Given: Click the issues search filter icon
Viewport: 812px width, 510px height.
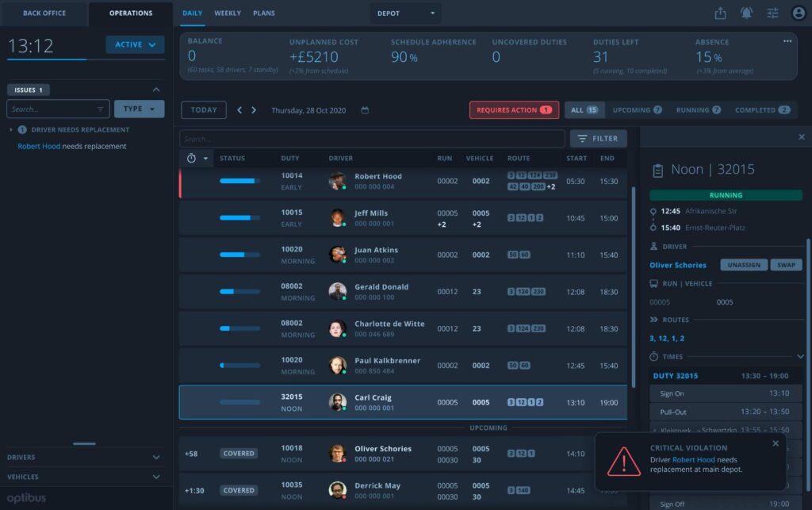Looking at the screenshot, I should (100, 109).
